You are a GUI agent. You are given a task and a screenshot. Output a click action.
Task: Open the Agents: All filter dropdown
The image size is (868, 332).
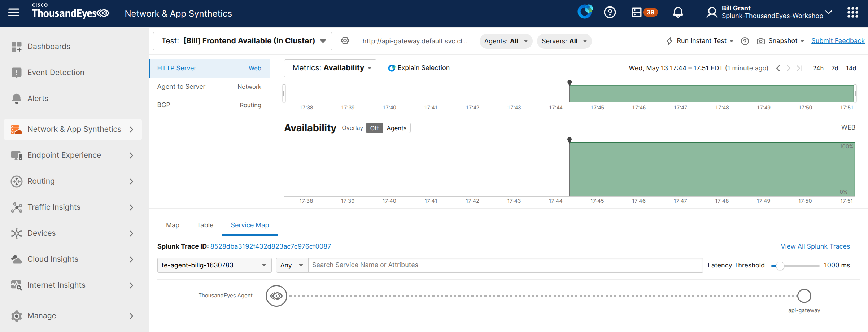[506, 41]
